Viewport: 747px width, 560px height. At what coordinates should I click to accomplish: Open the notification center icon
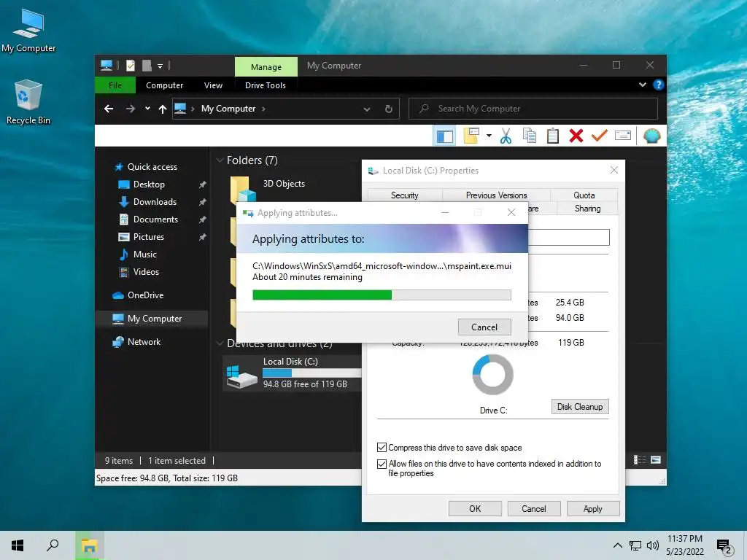(x=724, y=546)
